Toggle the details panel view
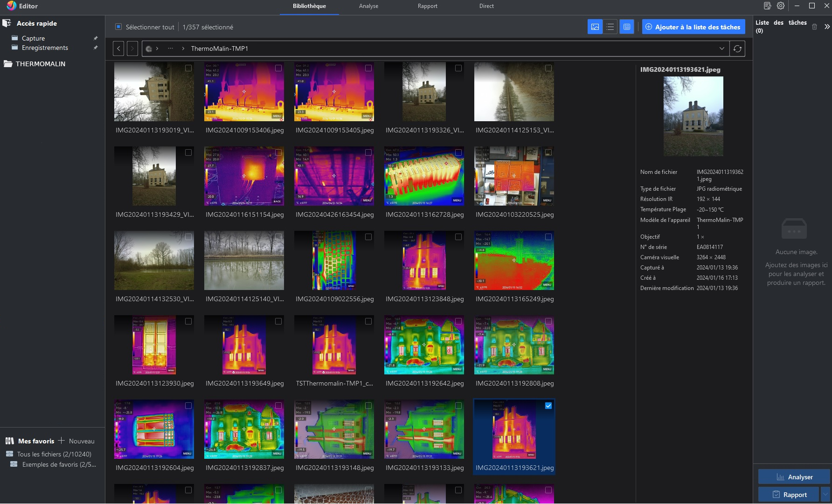This screenshot has height=504, width=832. (x=627, y=27)
